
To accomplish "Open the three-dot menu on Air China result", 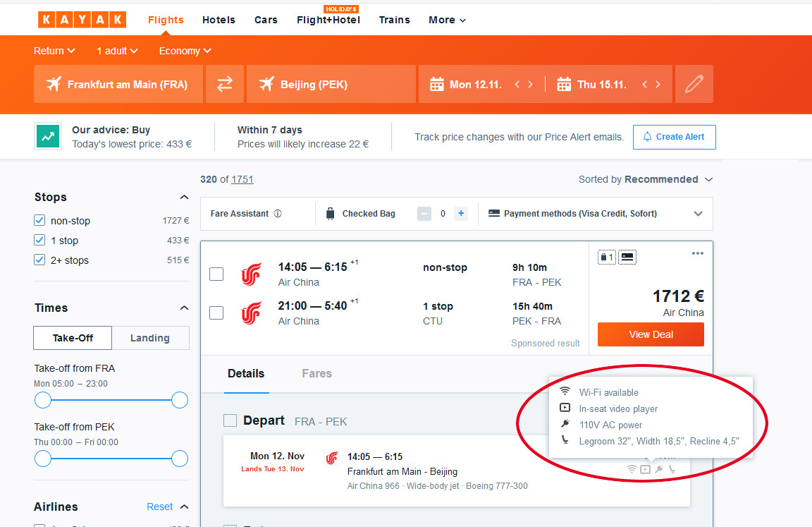I will 698,253.
